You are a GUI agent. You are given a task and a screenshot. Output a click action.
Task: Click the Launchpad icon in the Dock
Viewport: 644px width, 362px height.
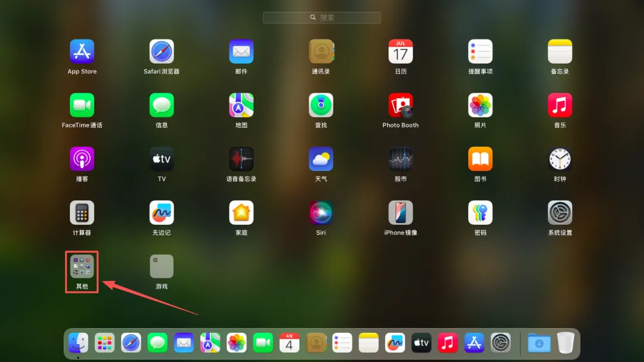(x=104, y=343)
